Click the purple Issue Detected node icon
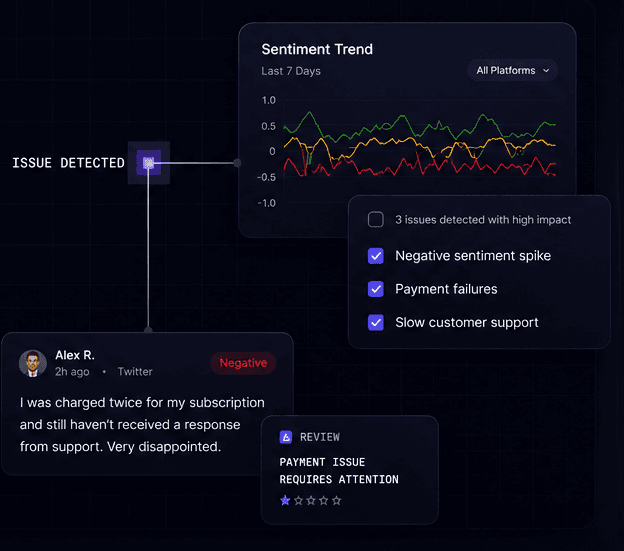Screen dimensions: 624x551 [148, 162]
